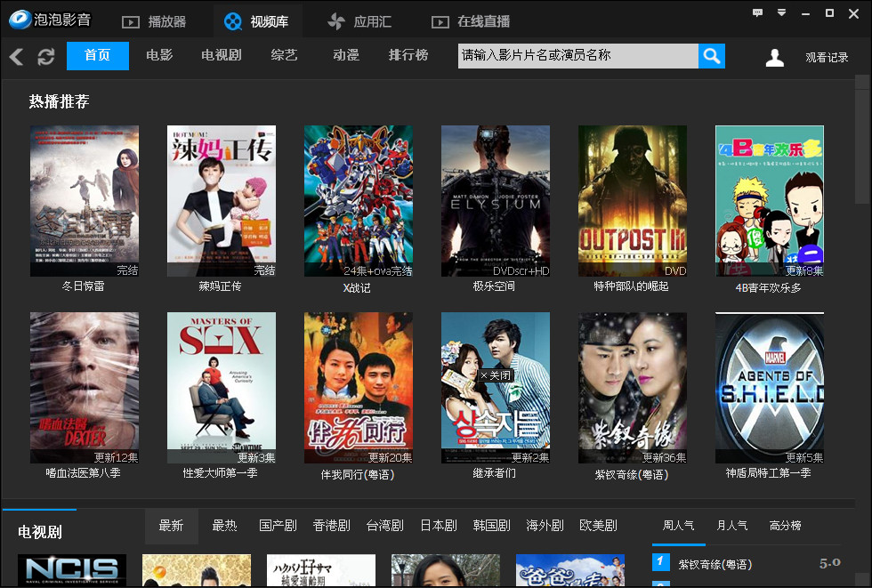Open the 动漫 category
Image resolution: width=872 pixels, height=588 pixels.
[x=346, y=55]
